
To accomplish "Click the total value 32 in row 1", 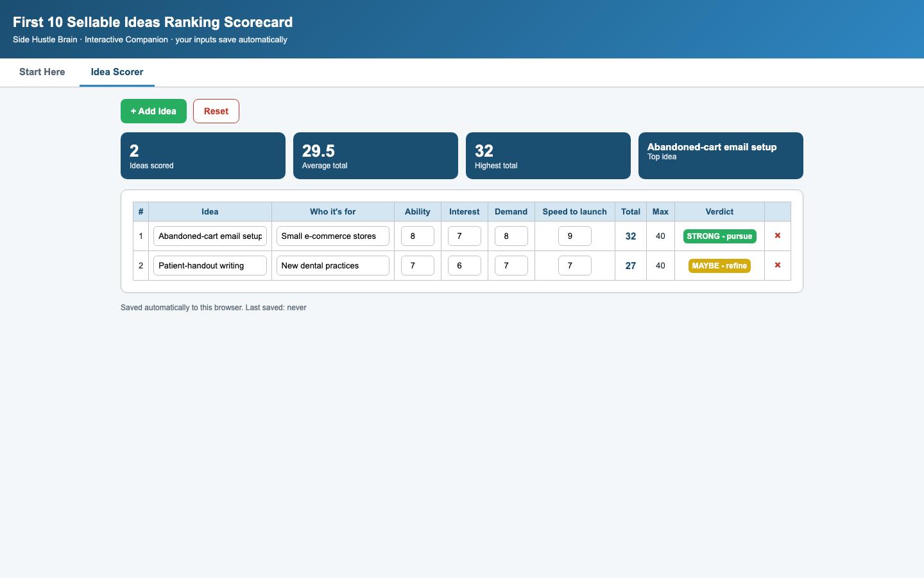I will click(x=631, y=236).
